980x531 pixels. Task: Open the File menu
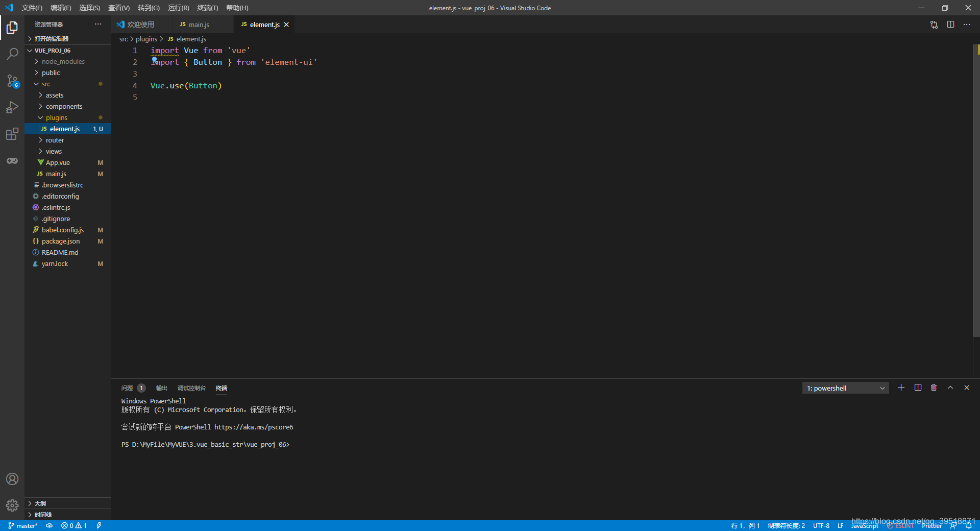coord(32,8)
